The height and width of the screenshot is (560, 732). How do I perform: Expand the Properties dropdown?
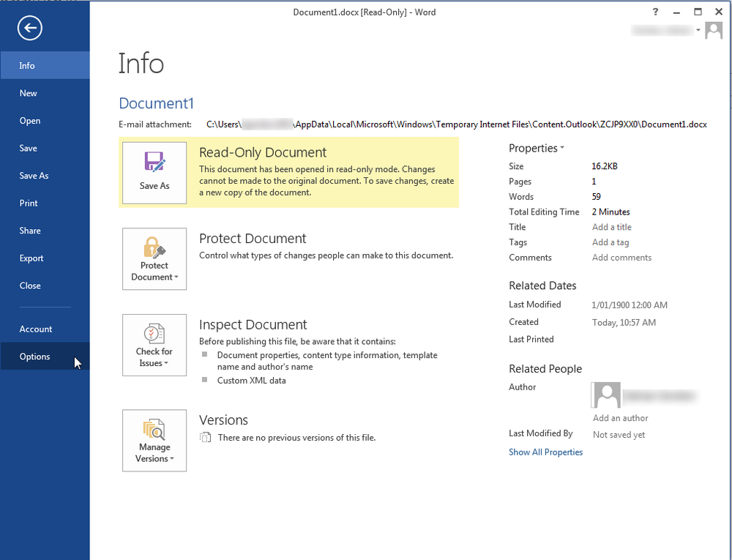click(x=537, y=148)
